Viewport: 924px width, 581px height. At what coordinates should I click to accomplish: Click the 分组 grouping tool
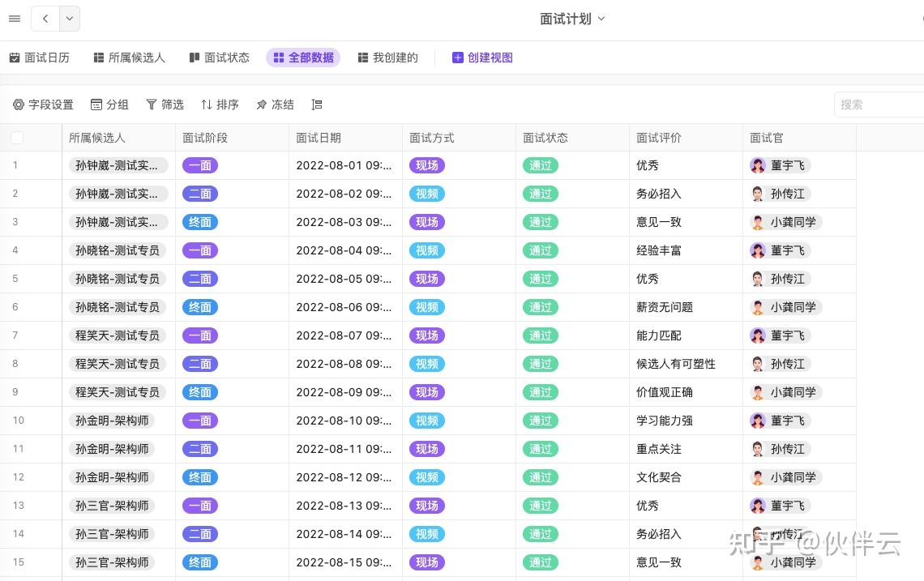pyautogui.click(x=109, y=105)
